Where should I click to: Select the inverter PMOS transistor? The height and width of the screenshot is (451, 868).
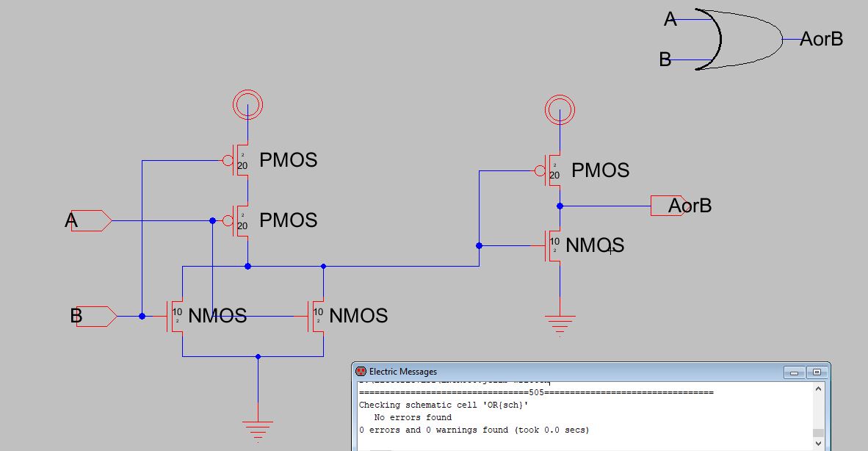pos(552,171)
